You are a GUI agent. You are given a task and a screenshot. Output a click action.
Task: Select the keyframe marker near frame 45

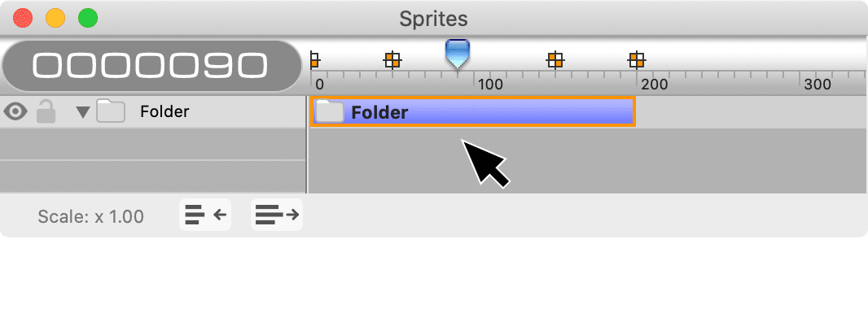point(392,59)
